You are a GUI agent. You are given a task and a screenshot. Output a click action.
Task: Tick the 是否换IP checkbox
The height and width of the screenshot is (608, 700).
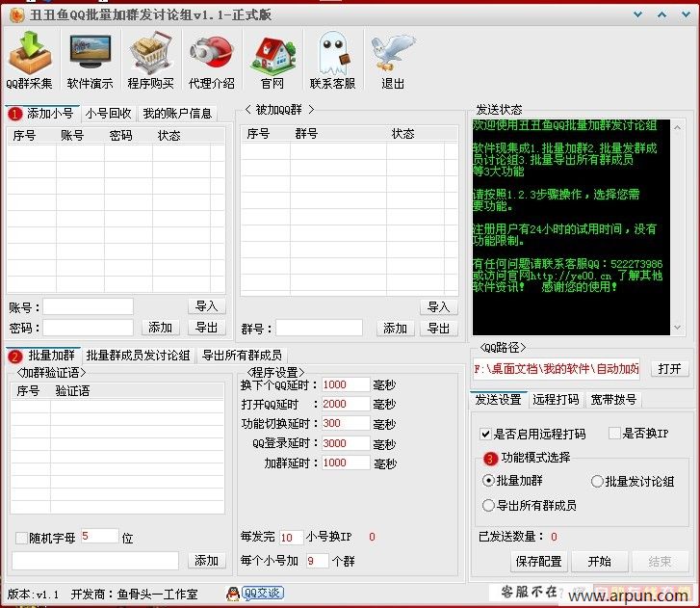coord(614,433)
